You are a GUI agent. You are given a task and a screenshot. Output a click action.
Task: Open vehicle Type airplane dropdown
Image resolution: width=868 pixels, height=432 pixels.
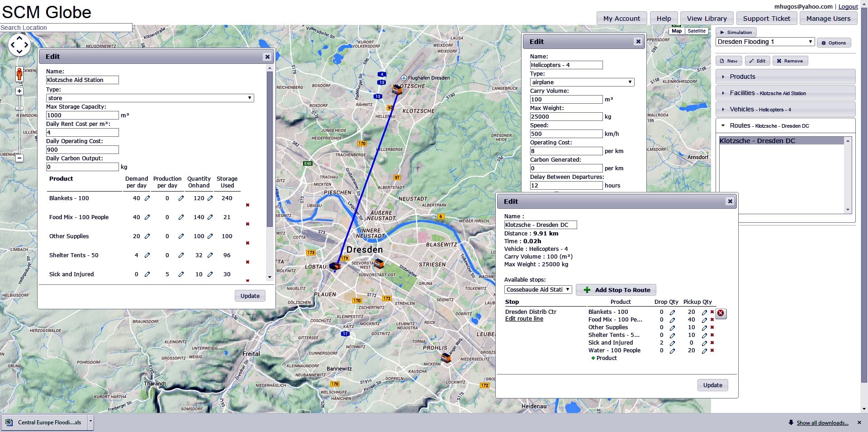[582, 82]
